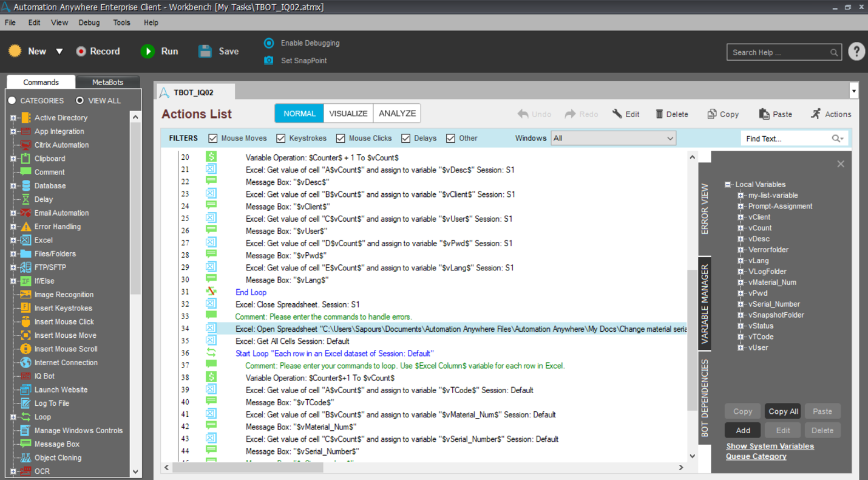Open the Windows filter dropdown

[613, 139]
